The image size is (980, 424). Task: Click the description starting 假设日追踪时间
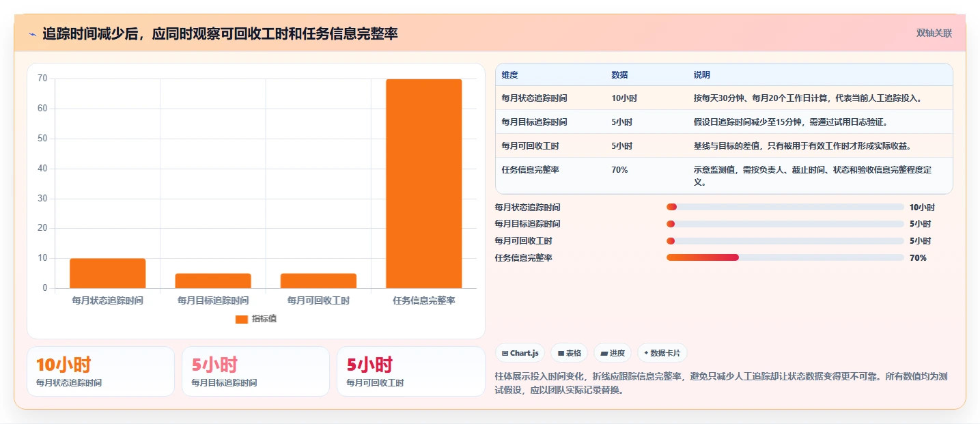pyautogui.click(x=790, y=122)
